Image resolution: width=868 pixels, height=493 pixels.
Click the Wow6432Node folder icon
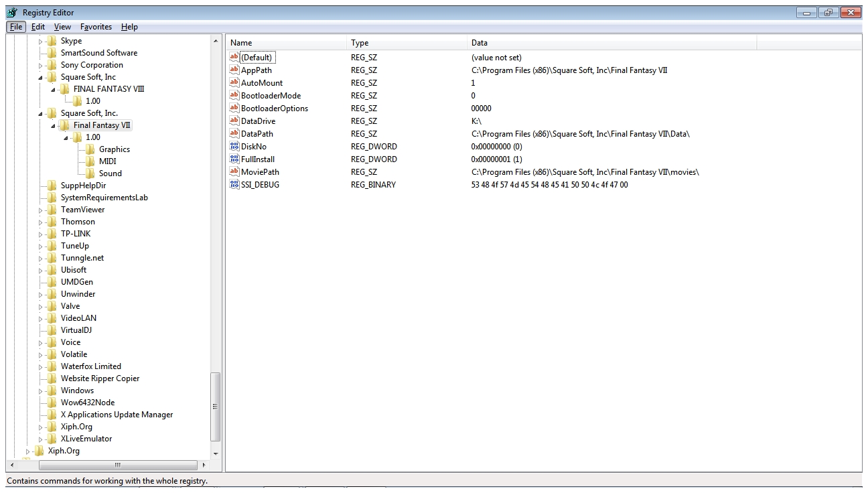(52, 403)
